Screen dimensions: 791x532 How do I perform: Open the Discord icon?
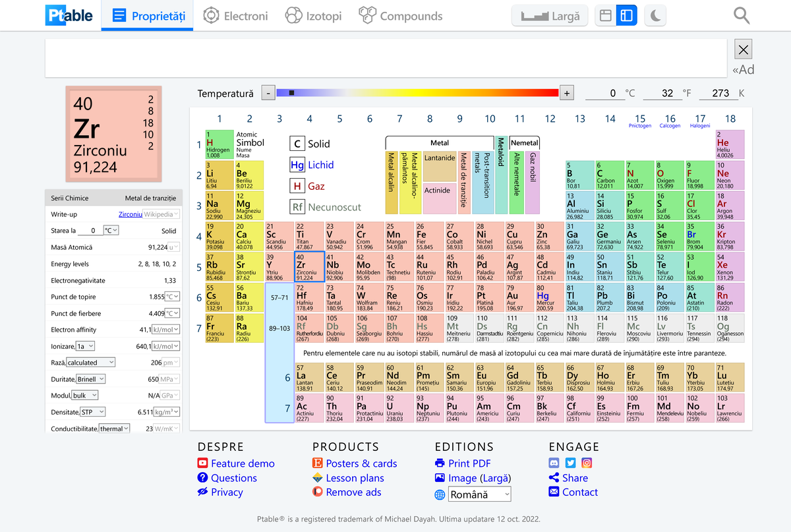pyautogui.click(x=554, y=463)
